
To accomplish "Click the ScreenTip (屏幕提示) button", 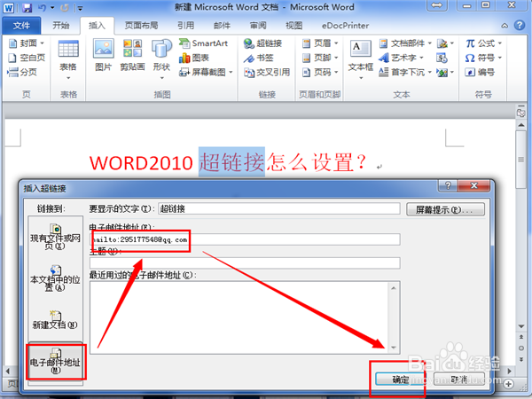I will tap(445, 209).
